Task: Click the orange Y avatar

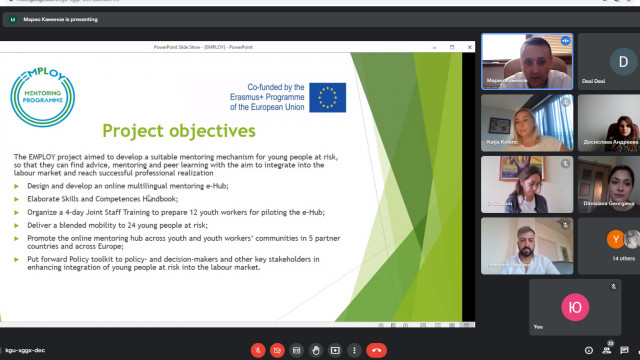Action: click(x=615, y=239)
